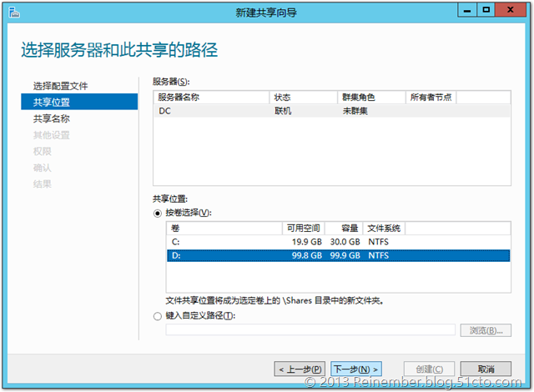The image size is (534, 392).
Task: Sort by 群集角色 column header
Action: 371,98
